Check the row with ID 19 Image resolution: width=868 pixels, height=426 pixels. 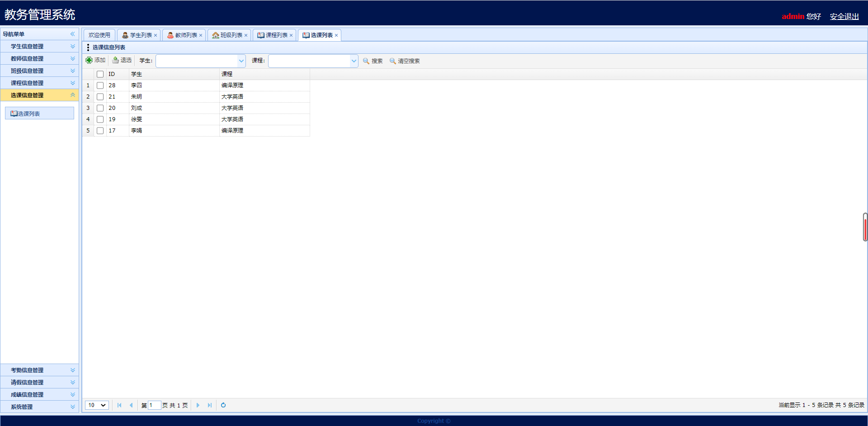click(100, 119)
